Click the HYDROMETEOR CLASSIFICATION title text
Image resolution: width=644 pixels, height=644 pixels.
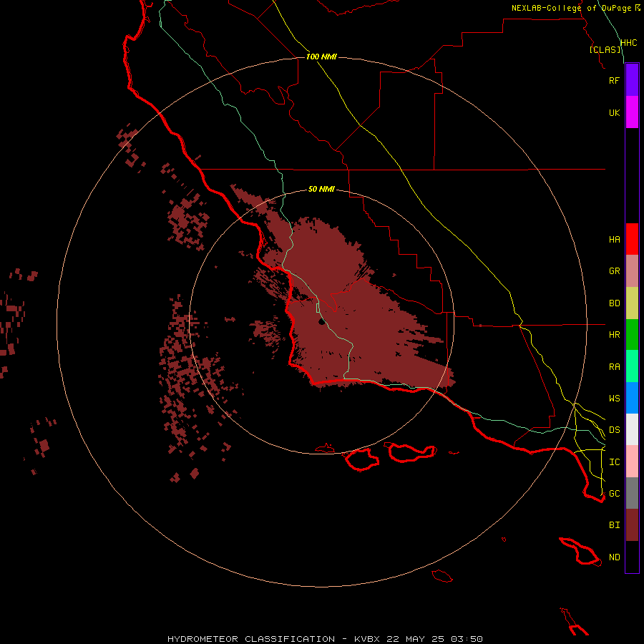[x=251, y=639]
